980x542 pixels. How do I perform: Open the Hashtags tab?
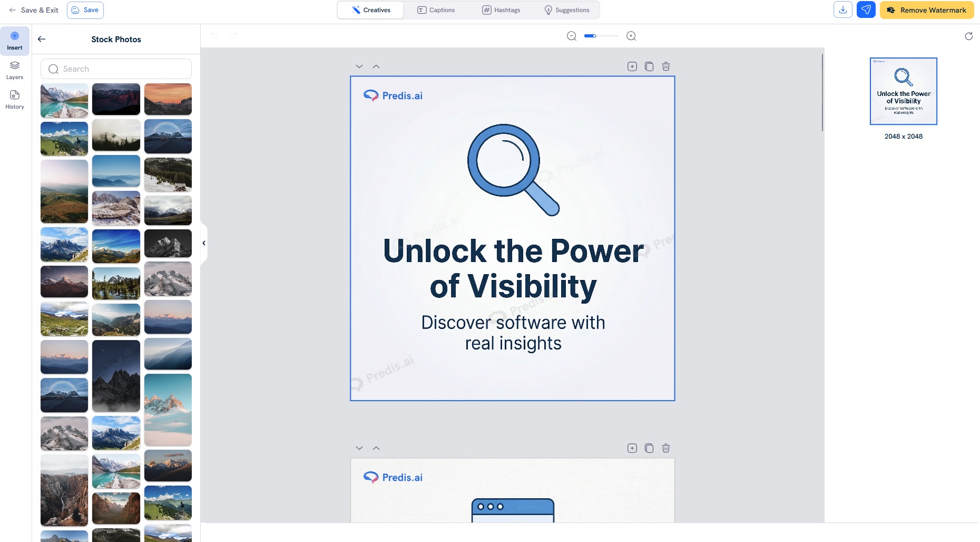click(x=501, y=9)
